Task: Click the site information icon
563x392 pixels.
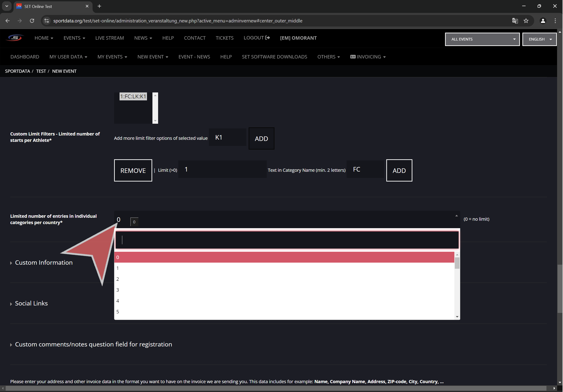Action: click(47, 21)
